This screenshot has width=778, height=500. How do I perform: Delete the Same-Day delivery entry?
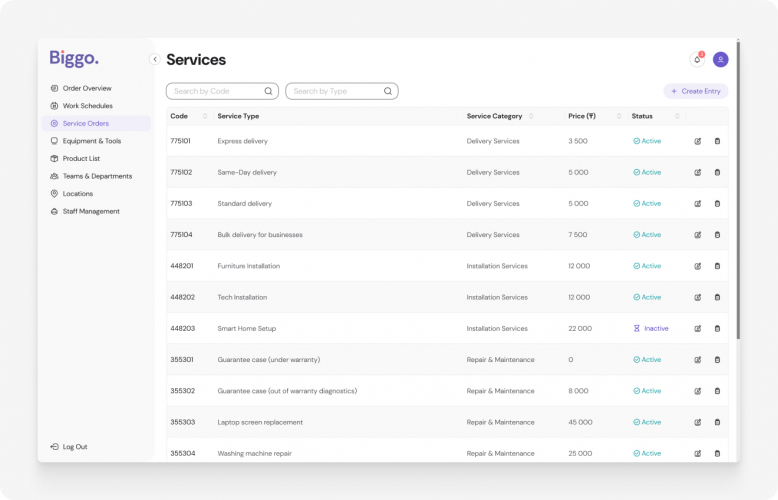[717, 173]
